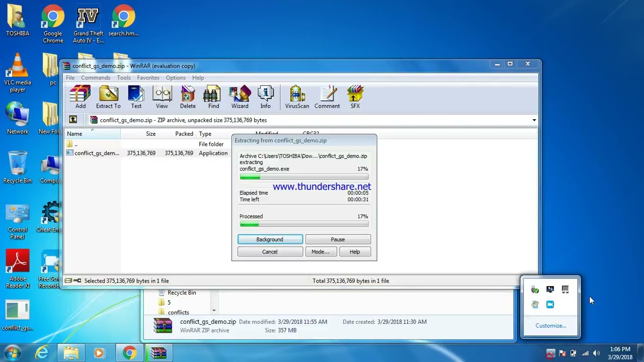Viewport: 644px width, 362px height.
Task: Click the Background button in extraction dialog
Action: (x=270, y=239)
